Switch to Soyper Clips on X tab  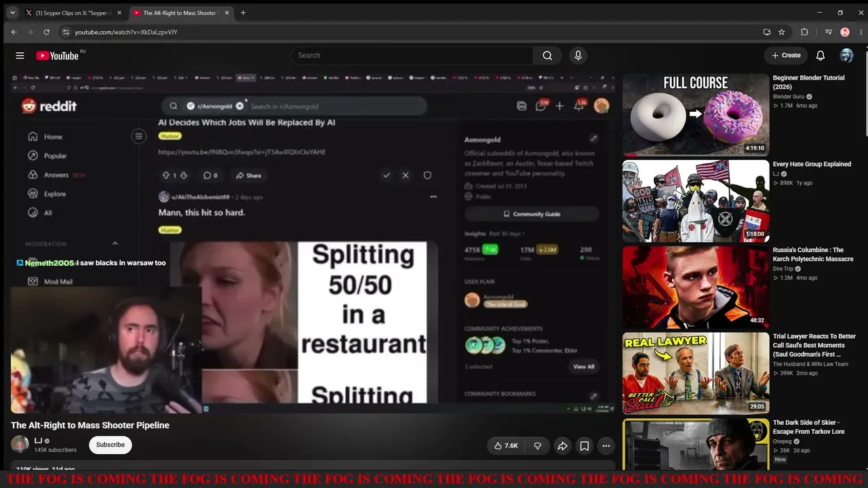73,13
